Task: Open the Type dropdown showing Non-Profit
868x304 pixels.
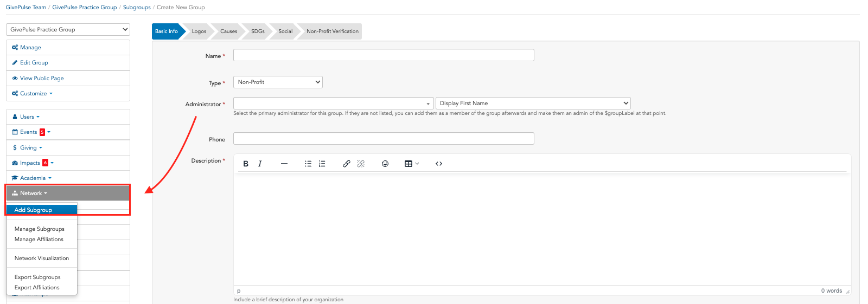Action: tap(278, 82)
